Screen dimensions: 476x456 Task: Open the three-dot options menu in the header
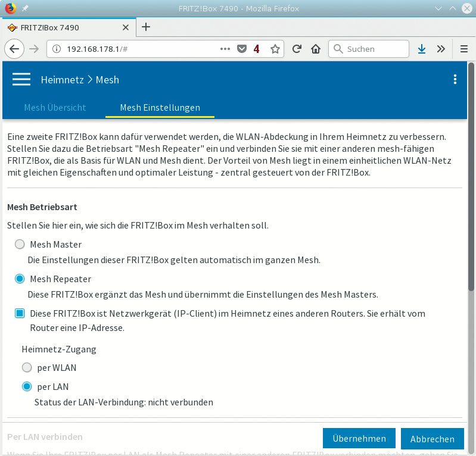[455, 79]
